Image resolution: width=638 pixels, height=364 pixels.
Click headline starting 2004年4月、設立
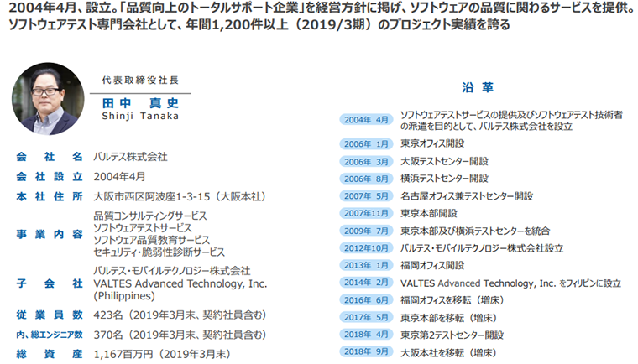(322, 8)
